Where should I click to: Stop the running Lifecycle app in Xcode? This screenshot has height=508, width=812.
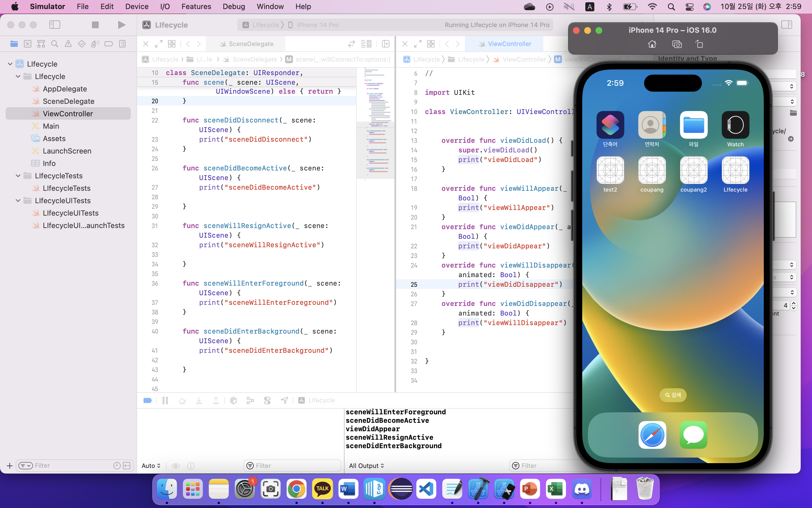95,25
